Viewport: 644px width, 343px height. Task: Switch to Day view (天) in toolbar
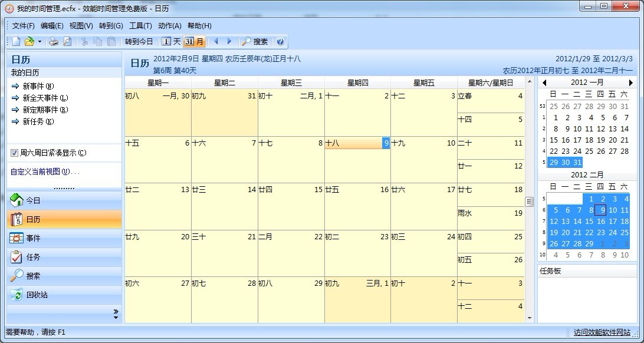point(171,41)
